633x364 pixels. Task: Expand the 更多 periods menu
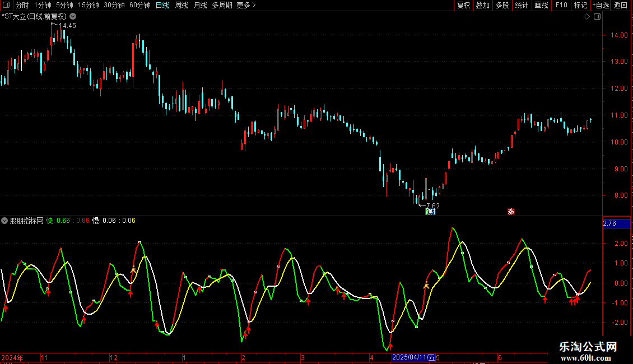[x=246, y=5]
